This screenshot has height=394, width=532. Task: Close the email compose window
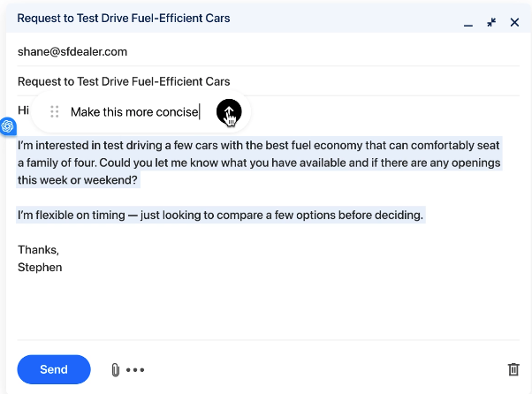pyautogui.click(x=514, y=22)
